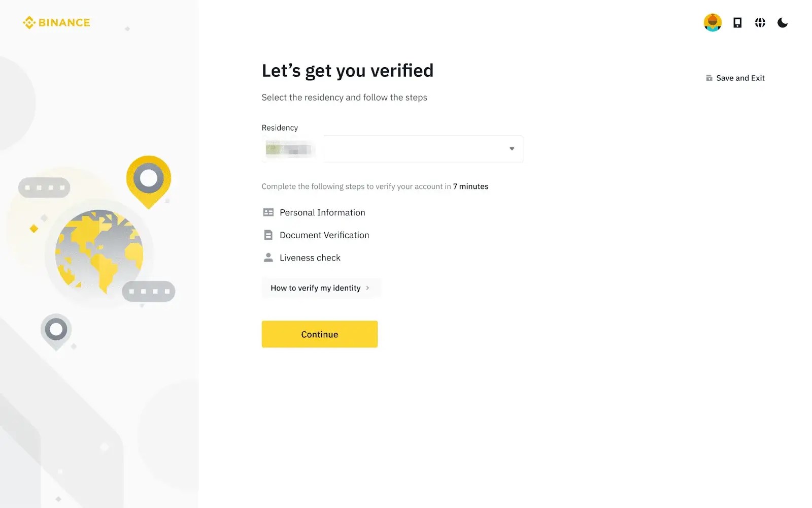Image resolution: width=812 pixels, height=508 pixels.
Task: Toggle dark mode with the moon icon
Action: (x=782, y=22)
